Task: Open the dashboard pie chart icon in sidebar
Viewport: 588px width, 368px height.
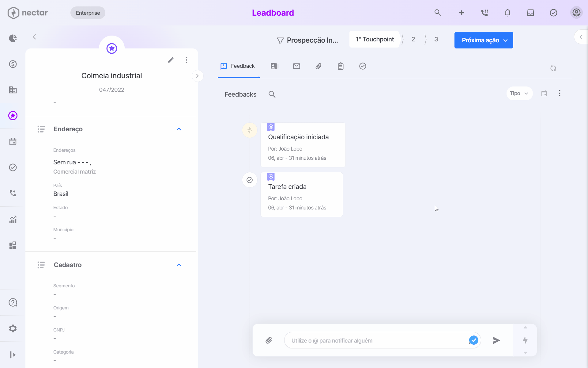Action: [13, 38]
